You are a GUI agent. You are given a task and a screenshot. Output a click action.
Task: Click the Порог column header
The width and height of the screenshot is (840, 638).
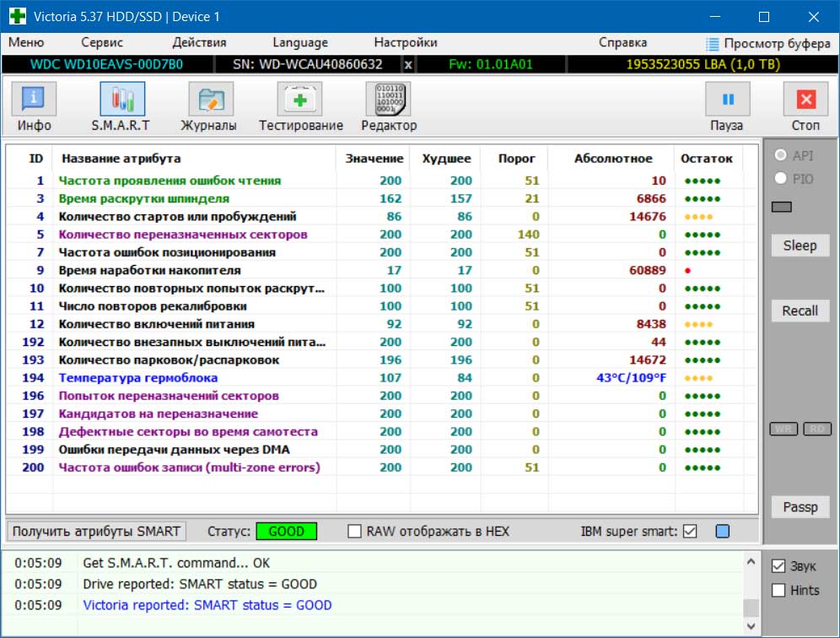(x=516, y=159)
